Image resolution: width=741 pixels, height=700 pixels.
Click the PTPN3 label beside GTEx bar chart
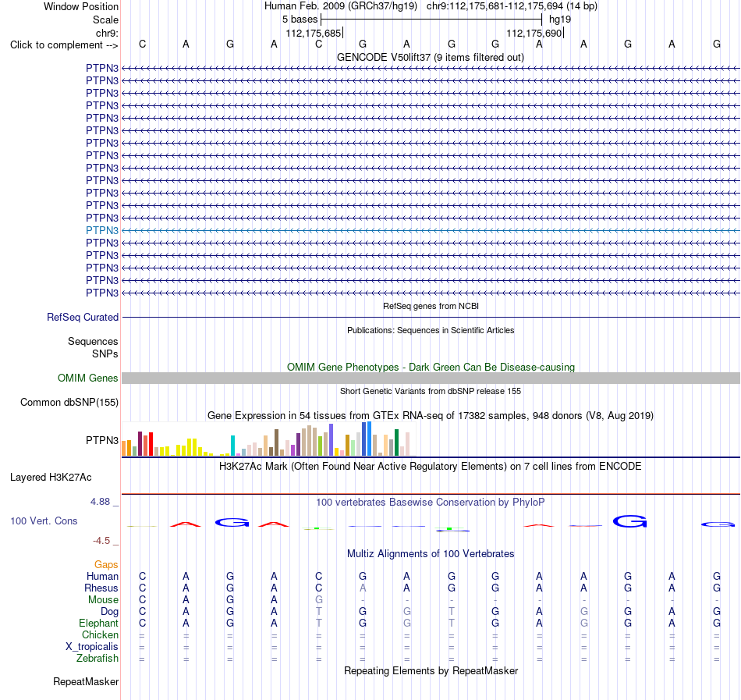[102, 440]
